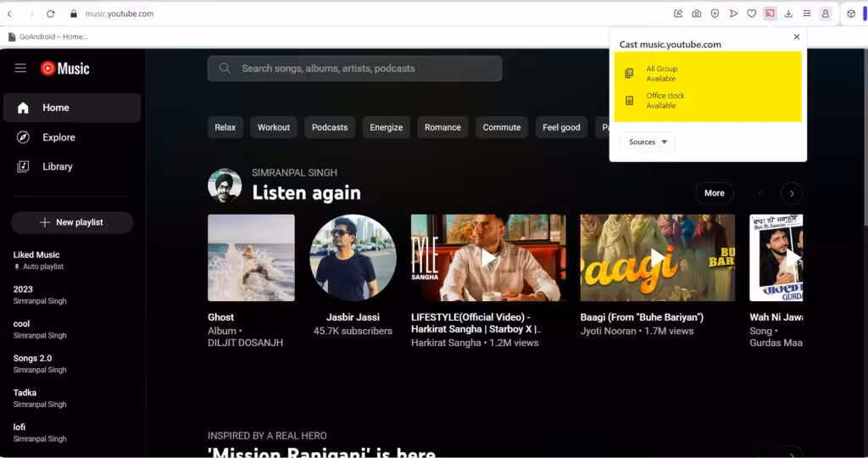Click the ad blocker shield icon
Viewport: 868px width, 458px height.
[715, 14]
